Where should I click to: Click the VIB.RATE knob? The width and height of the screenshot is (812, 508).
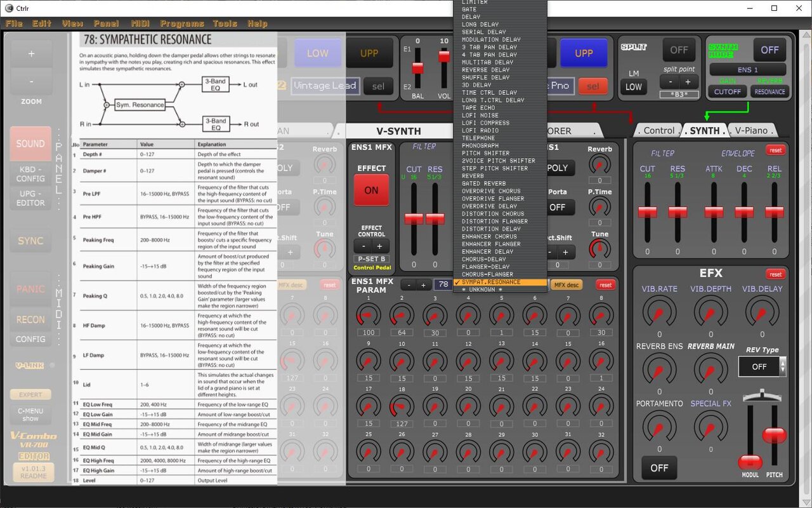tap(659, 311)
